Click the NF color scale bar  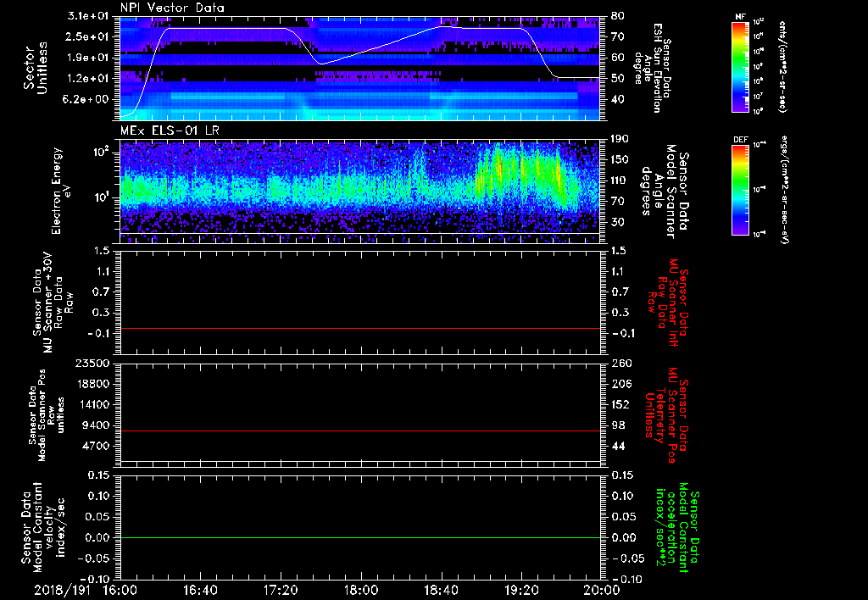click(740, 66)
